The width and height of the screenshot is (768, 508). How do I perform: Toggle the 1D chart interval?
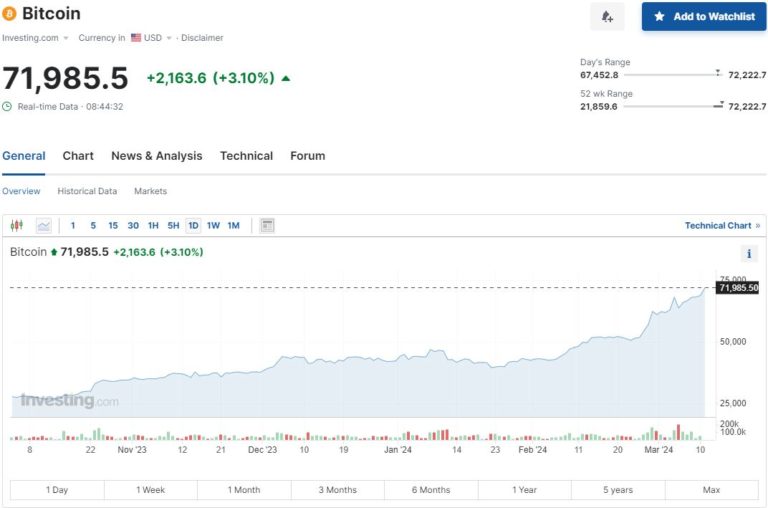[193, 226]
